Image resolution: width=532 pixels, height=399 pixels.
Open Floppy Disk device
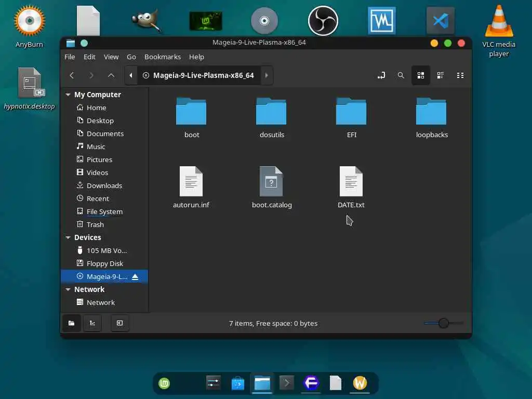[104, 263]
